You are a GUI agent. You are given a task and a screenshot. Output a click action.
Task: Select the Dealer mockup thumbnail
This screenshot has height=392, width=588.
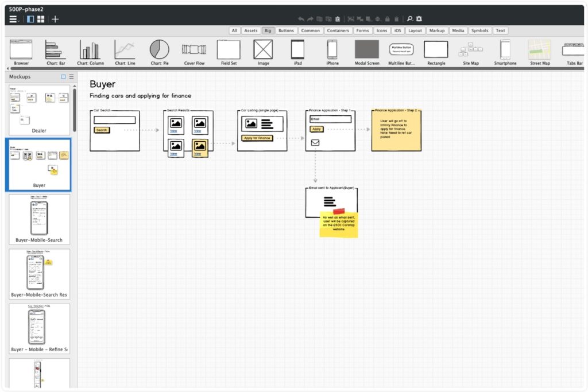pos(38,109)
